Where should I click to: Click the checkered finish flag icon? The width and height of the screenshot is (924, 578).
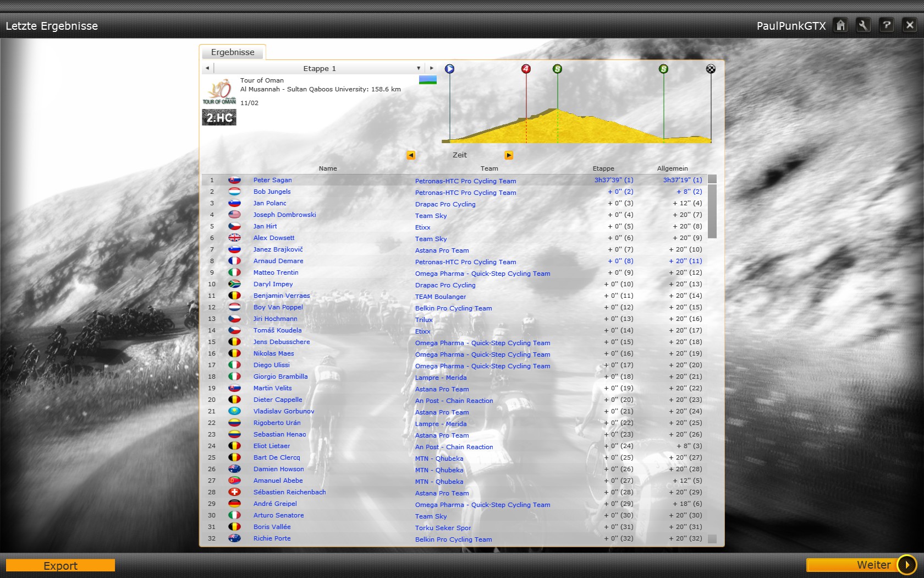pyautogui.click(x=711, y=69)
